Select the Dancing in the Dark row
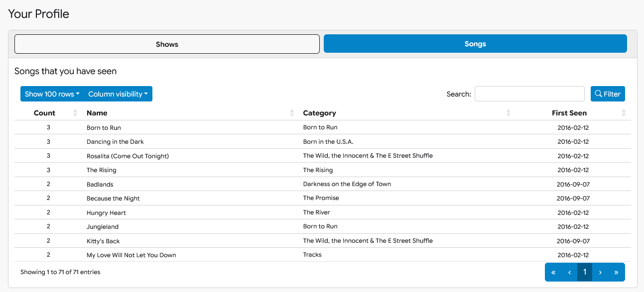This screenshot has height=292, width=644. click(115, 142)
